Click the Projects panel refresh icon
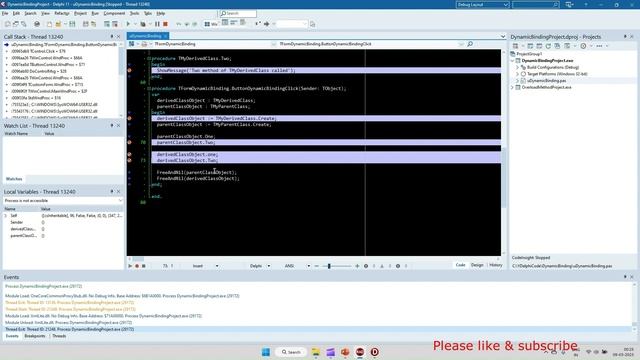The image size is (640, 360). pos(548,46)
